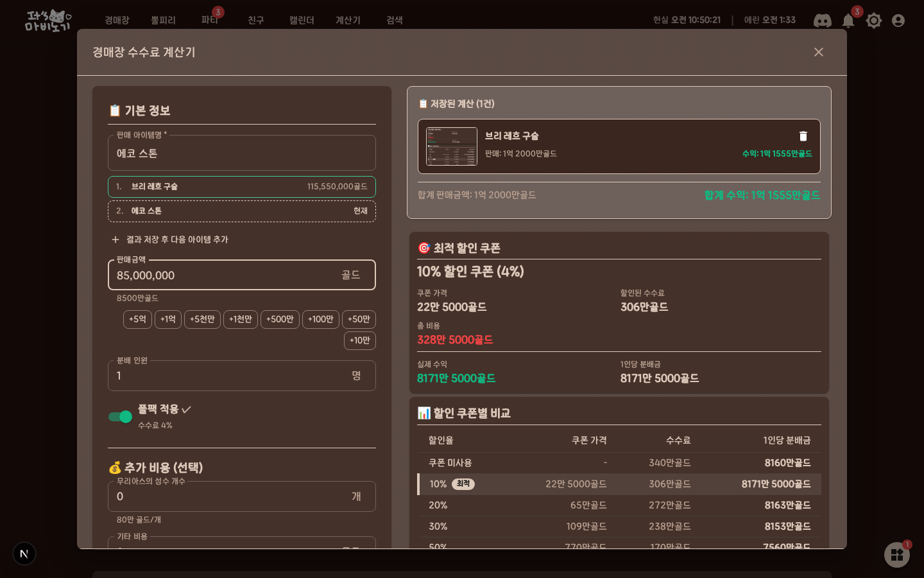Close the 경매장 수수료 계산기 dialog
This screenshot has height=578, width=924.
[x=819, y=52]
